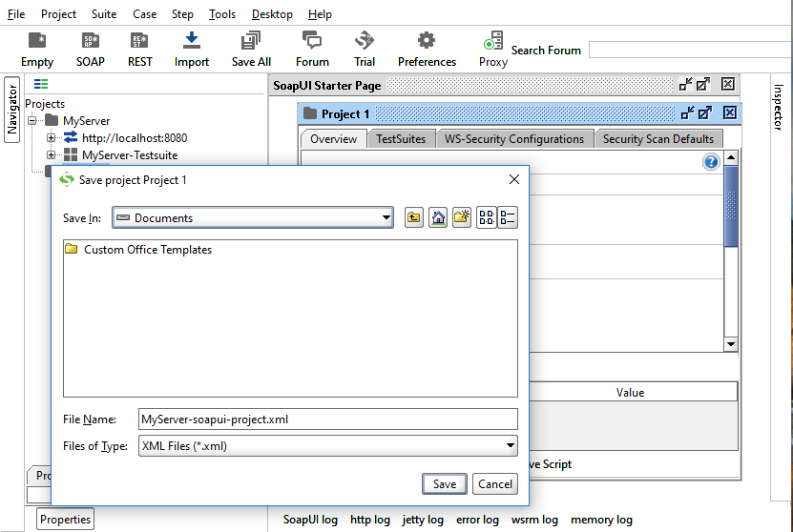Image resolution: width=793 pixels, height=532 pixels.
Task: Open the Forum toolbar icon
Action: pos(312,49)
